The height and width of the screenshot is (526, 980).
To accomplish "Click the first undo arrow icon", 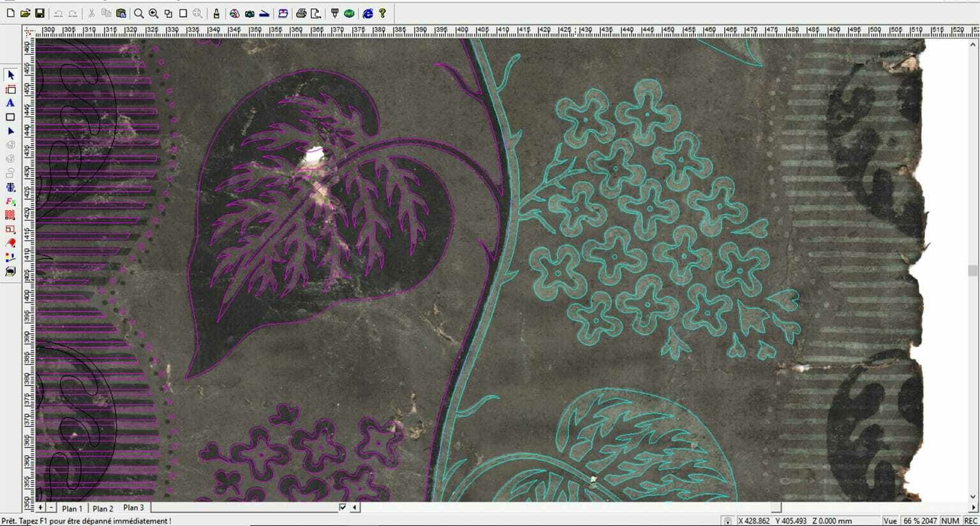I will click(59, 13).
